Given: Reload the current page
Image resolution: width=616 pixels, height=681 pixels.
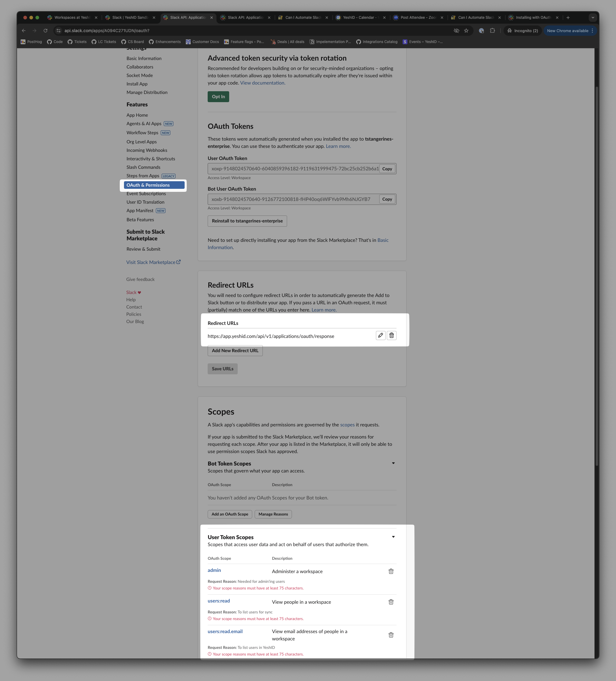Looking at the screenshot, I should tap(45, 31).
